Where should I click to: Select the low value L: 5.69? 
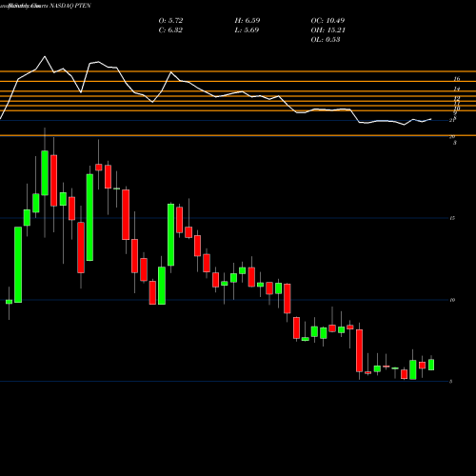point(247,30)
